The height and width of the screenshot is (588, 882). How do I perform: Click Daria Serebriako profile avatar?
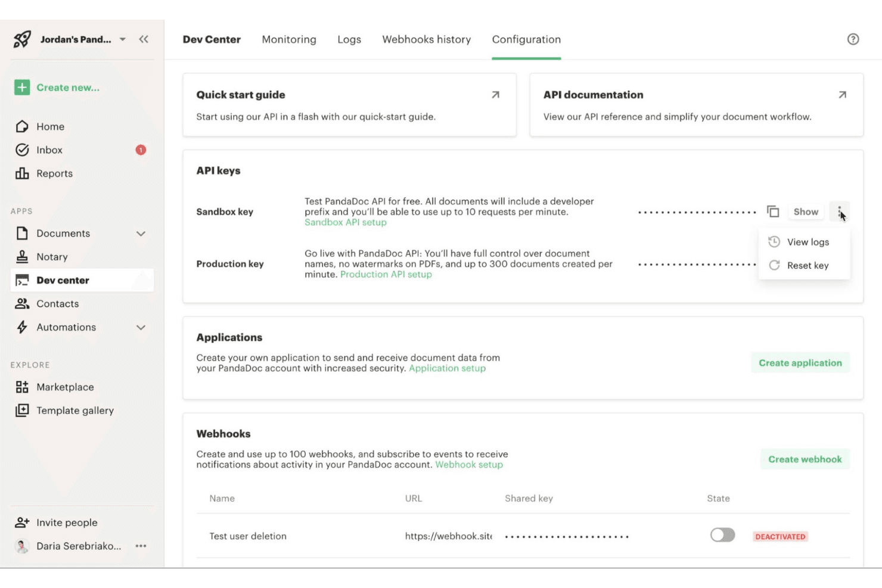[22, 546]
